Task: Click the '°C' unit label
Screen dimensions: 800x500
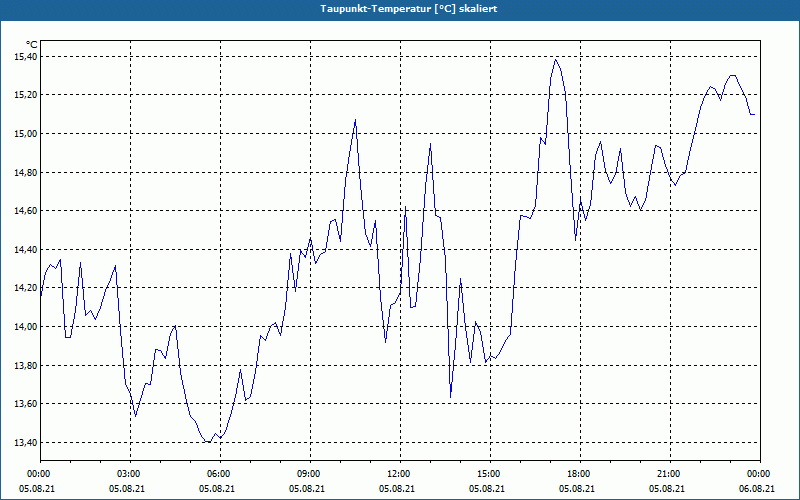Action: coord(32,45)
